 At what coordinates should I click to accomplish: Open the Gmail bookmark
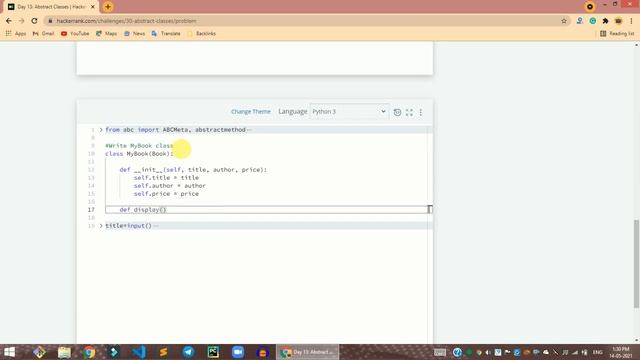(43, 33)
